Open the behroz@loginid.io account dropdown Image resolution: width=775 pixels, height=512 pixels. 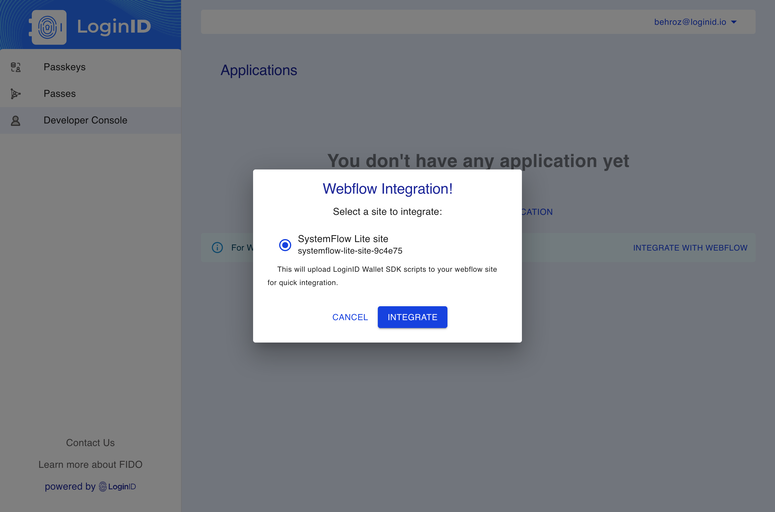coord(695,22)
